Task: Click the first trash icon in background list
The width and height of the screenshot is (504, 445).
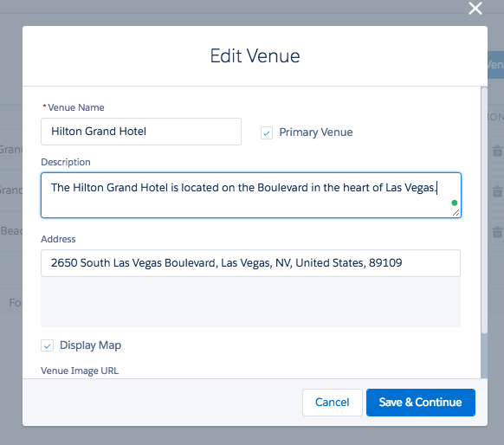Action: [497, 151]
